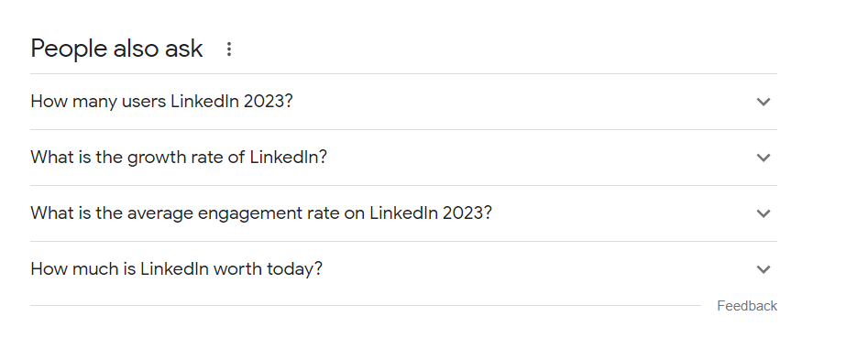868x338 pixels.
Task: Open the More options dots next to the heading
Action: coord(228,49)
